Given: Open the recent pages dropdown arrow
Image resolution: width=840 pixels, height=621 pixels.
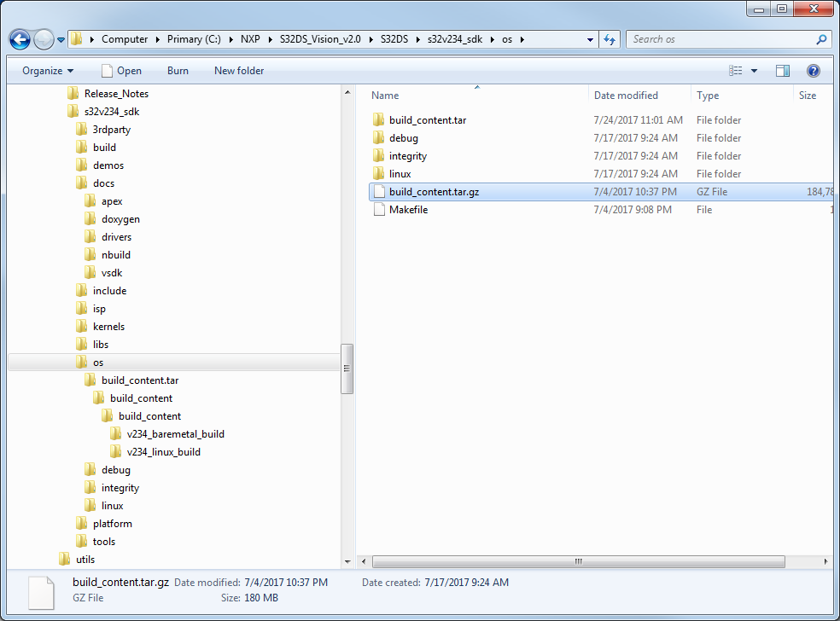Looking at the screenshot, I should (x=61, y=39).
